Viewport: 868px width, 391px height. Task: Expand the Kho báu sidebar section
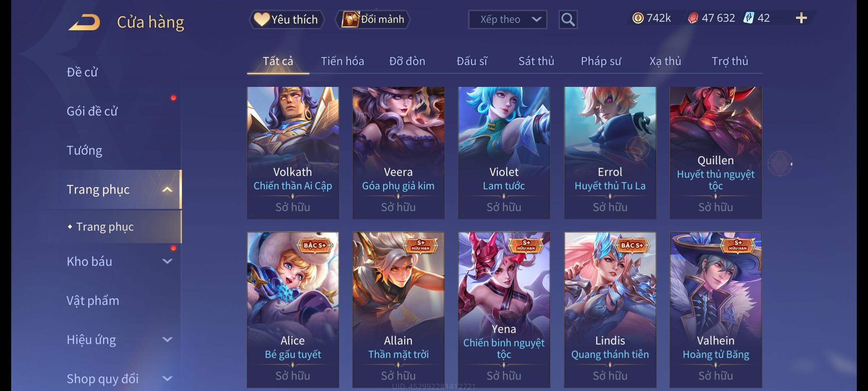coord(167,261)
